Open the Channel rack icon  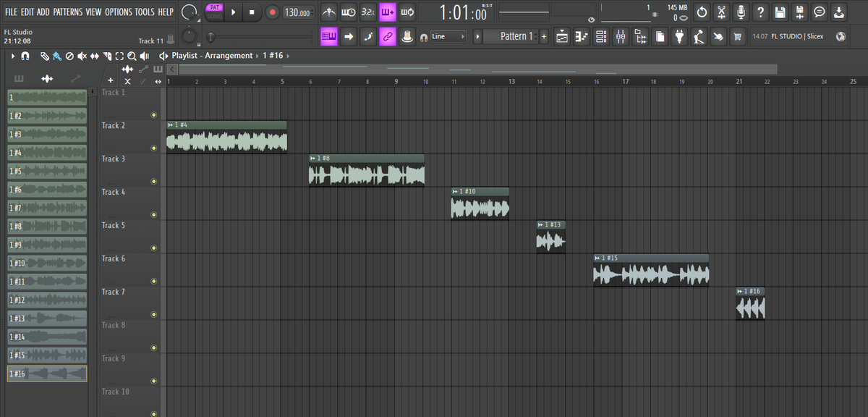click(x=601, y=36)
